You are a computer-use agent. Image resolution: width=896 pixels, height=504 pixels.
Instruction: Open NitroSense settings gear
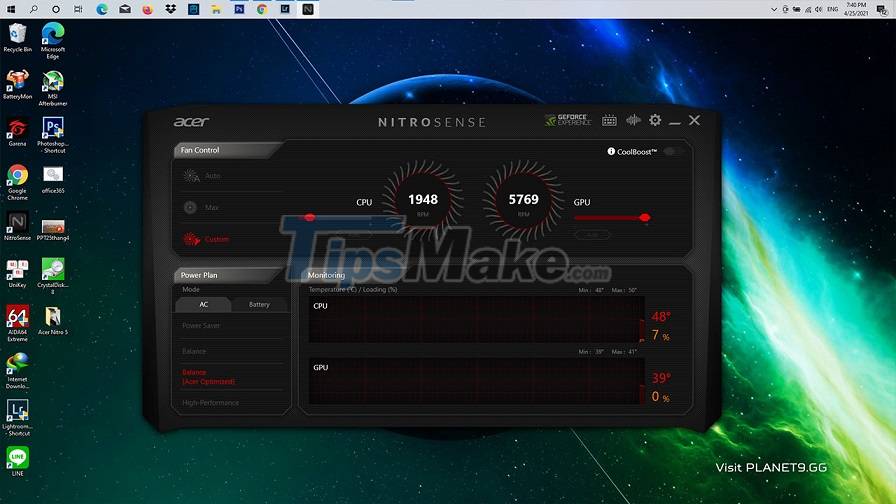tap(655, 120)
